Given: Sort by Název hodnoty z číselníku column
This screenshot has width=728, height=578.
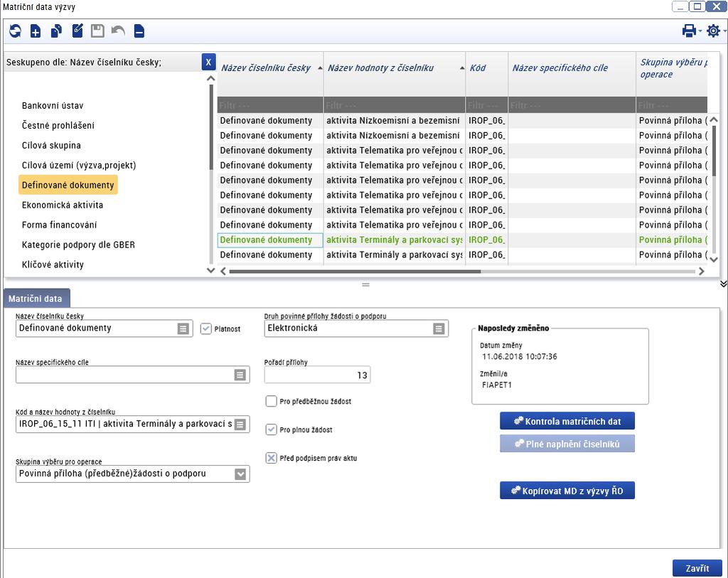Looking at the screenshot, I should [x=394, y=68].
